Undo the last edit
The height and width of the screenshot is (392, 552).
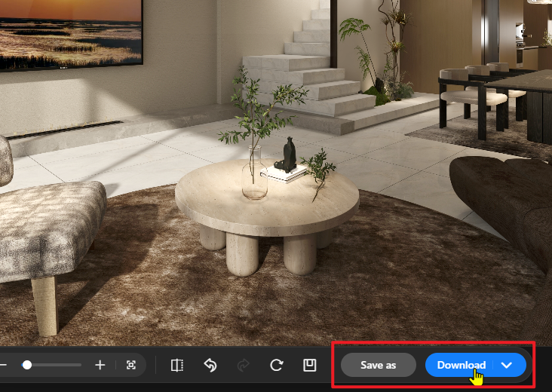coord(210,365)
